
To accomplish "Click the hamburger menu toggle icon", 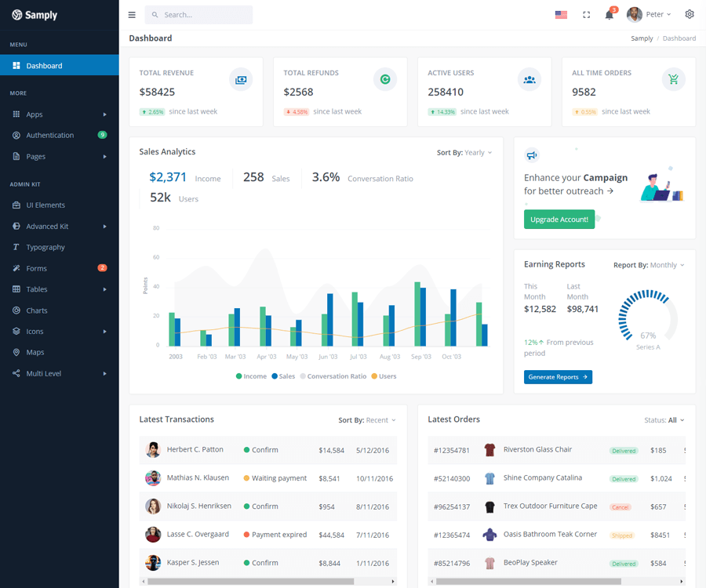I will (132, 15).
